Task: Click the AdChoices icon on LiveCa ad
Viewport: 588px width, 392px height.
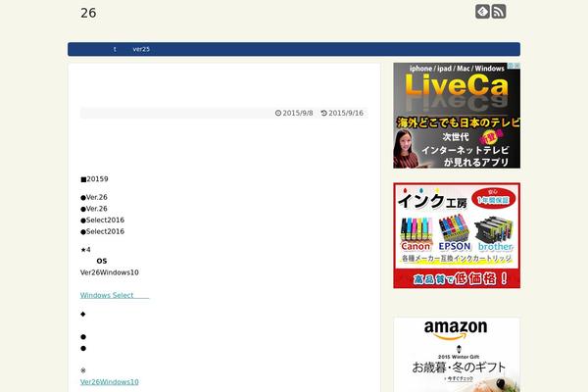Action: (x=514, y=66)
